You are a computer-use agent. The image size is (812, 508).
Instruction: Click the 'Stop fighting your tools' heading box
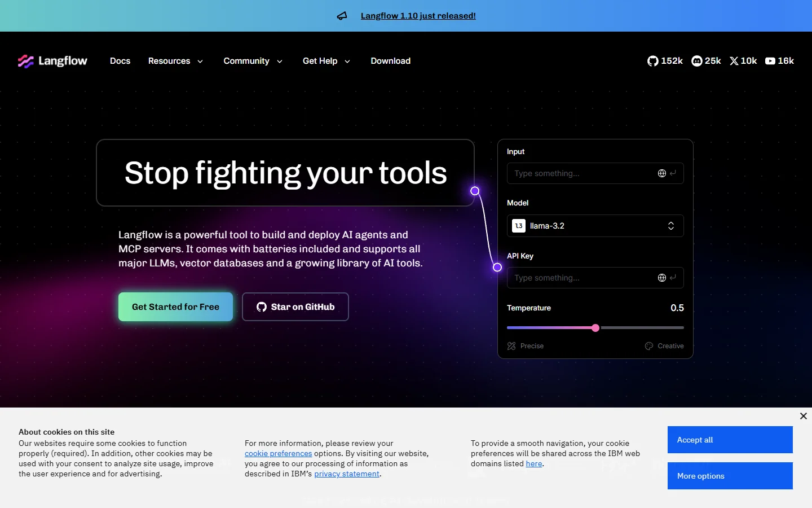point(285,173)
